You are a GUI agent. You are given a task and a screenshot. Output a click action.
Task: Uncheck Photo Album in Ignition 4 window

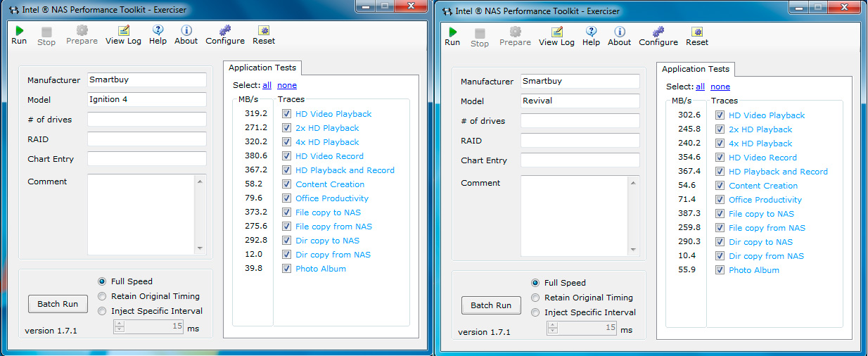tap(286, 269)
